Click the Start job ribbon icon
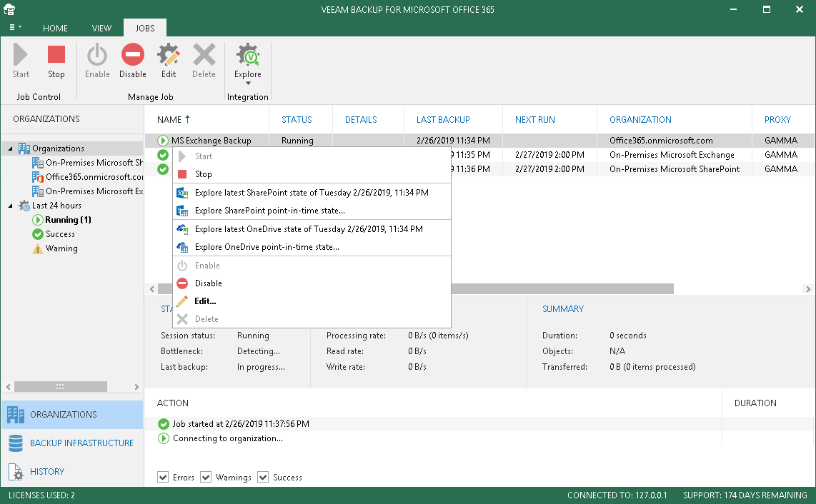The height and width of the screenshot is (504, 816). [x=21, y=55]
